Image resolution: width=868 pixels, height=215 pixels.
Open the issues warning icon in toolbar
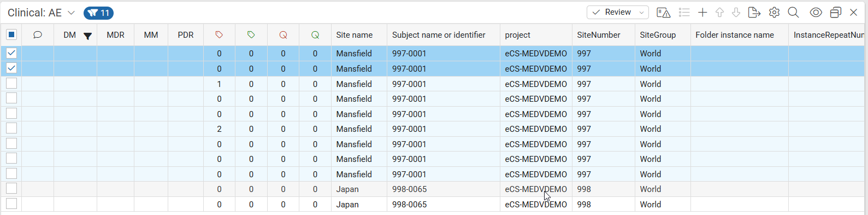pos(663,13)
